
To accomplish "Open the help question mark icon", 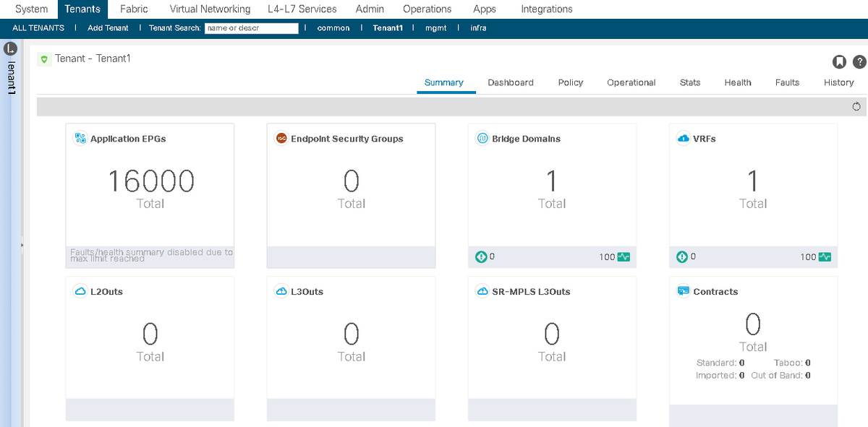I will pos(859,61).
